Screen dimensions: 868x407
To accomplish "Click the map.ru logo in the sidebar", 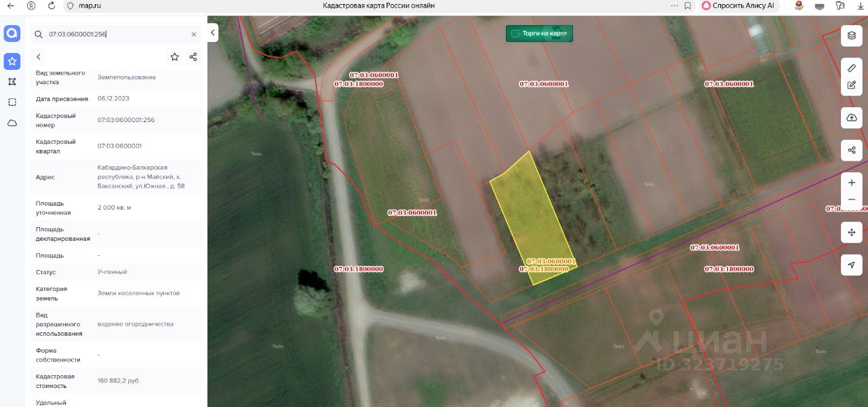I will (12, 33).
